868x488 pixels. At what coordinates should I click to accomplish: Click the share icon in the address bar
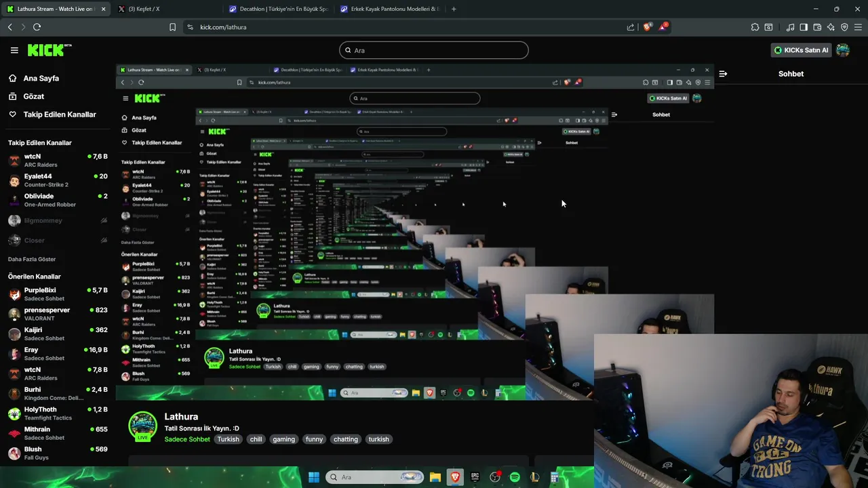pyautogui.click(x=631, y=27)
